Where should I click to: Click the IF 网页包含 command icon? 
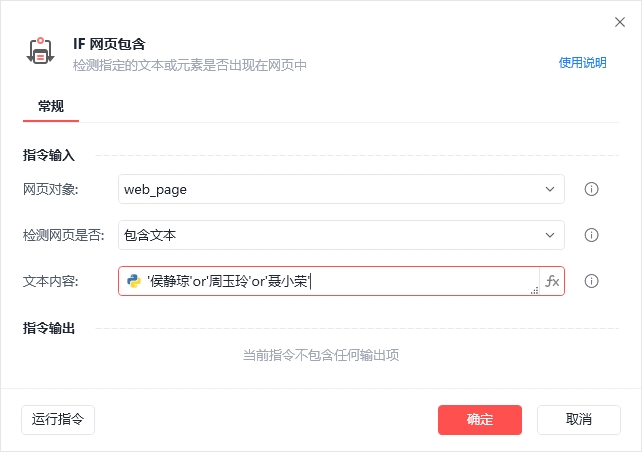pos(40,51)
